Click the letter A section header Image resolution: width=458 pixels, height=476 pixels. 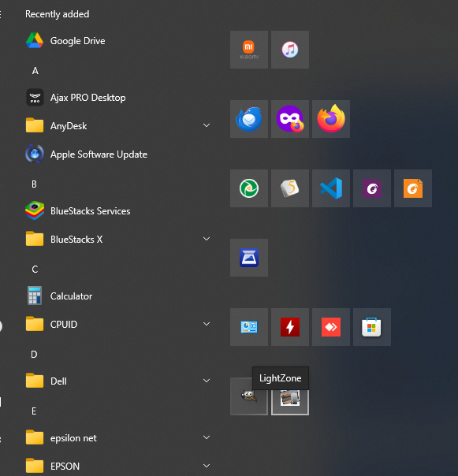pos(35,71)
